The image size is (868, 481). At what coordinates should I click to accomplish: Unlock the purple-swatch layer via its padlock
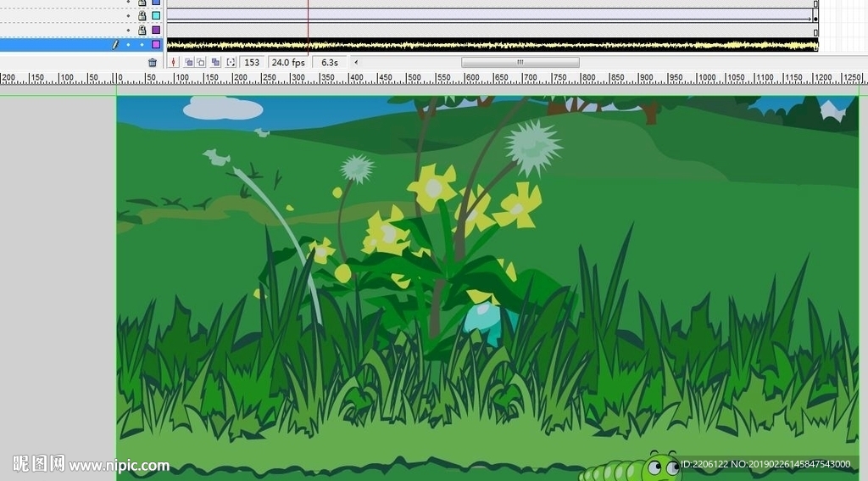coord(142,31)
